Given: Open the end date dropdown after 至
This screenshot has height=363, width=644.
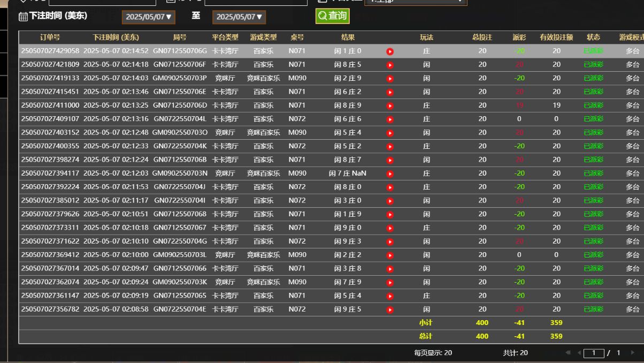Looking at the screenshot, I should pyautogui.click(x=239, y=17).
